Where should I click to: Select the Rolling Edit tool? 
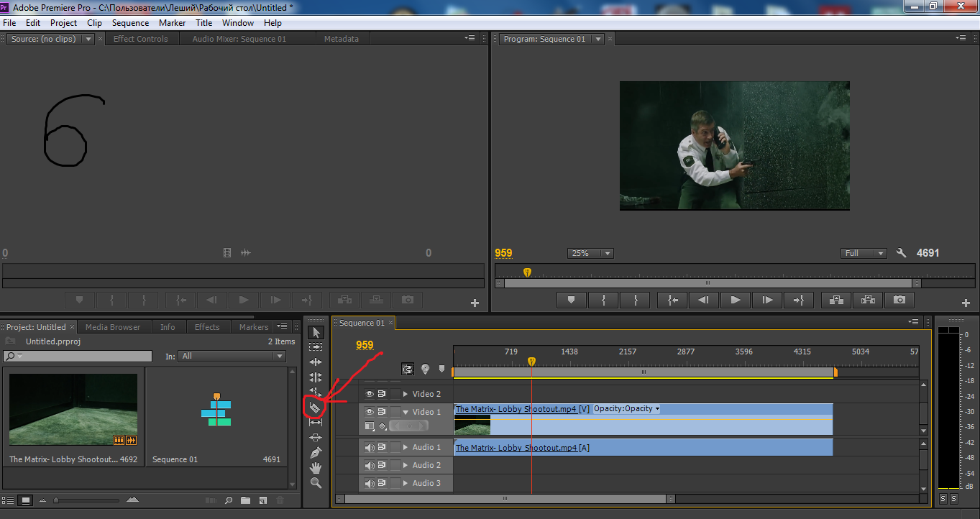tap(316, 377)
